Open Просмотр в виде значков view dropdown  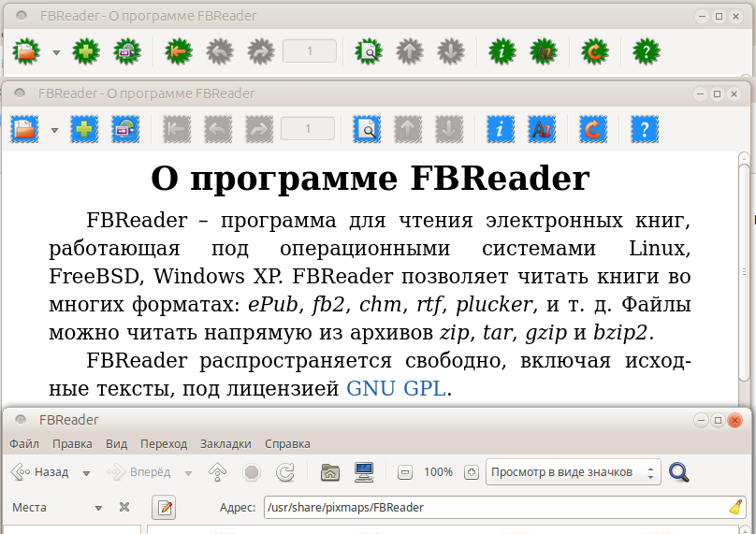[573, 472]
